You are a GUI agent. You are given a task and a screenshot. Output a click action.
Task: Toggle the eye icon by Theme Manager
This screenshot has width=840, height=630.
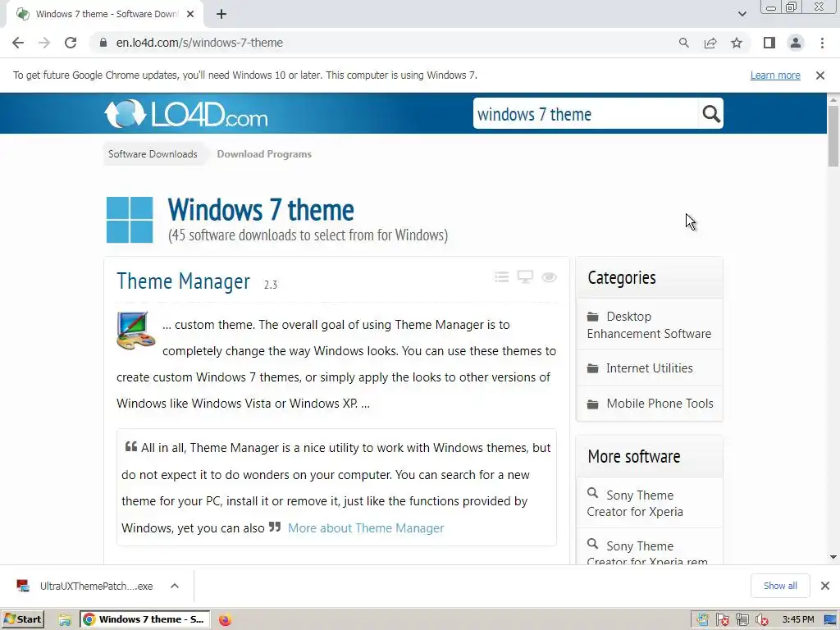pos(549,277)
